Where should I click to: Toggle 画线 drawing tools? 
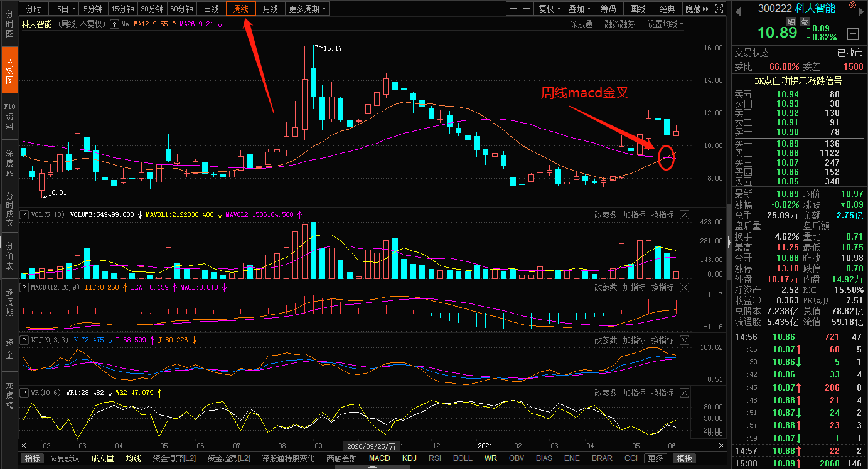pos(638,9)
